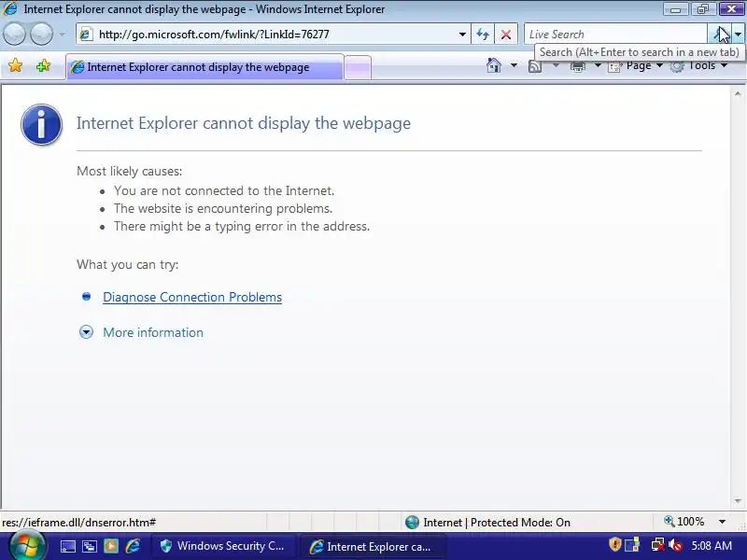
Task: Open the Favorites Center star
Action: point(16,65)
